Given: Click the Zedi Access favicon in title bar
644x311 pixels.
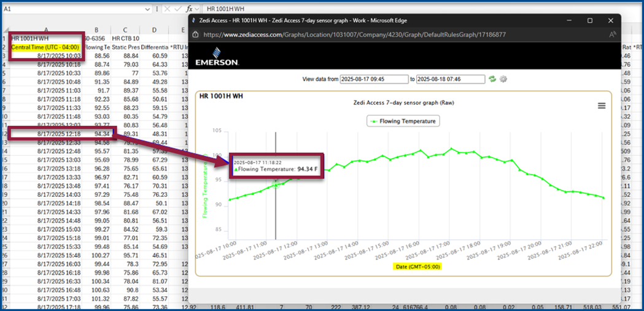Looking at the screenshot, I should click(193, 20).
